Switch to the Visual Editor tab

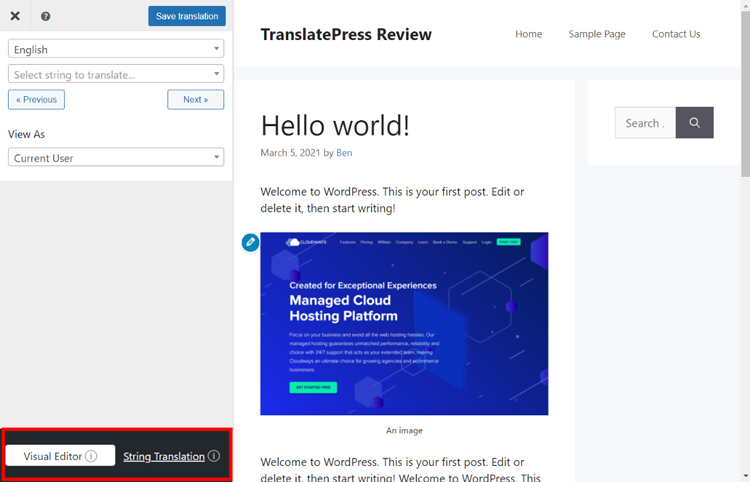pyautogui.click(x=60, y=456)
